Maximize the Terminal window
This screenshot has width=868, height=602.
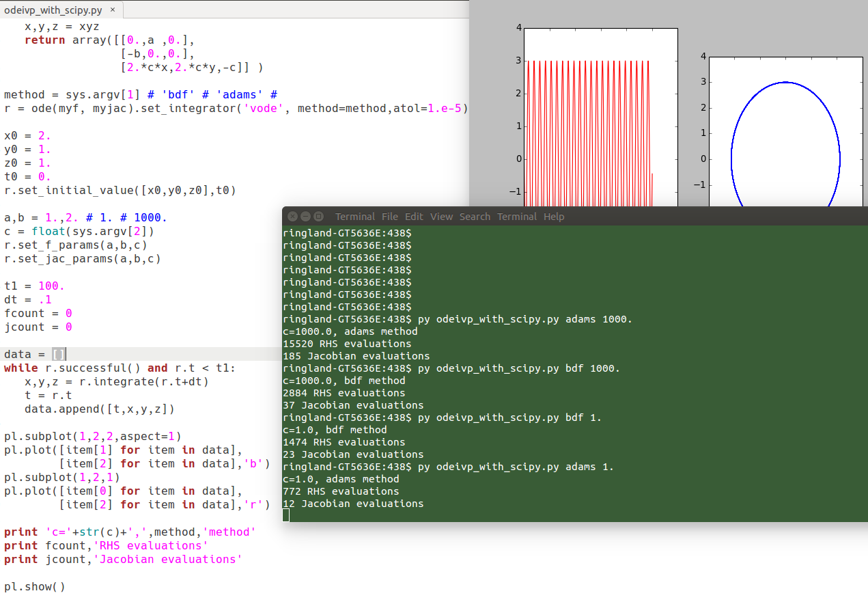pos(318,216)
